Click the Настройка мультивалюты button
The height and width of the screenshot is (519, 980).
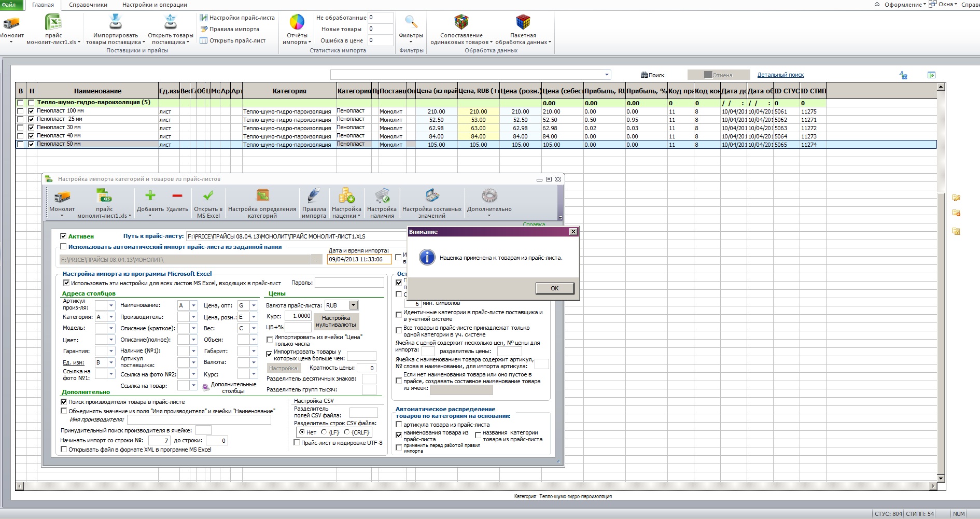tap(336, 321)
